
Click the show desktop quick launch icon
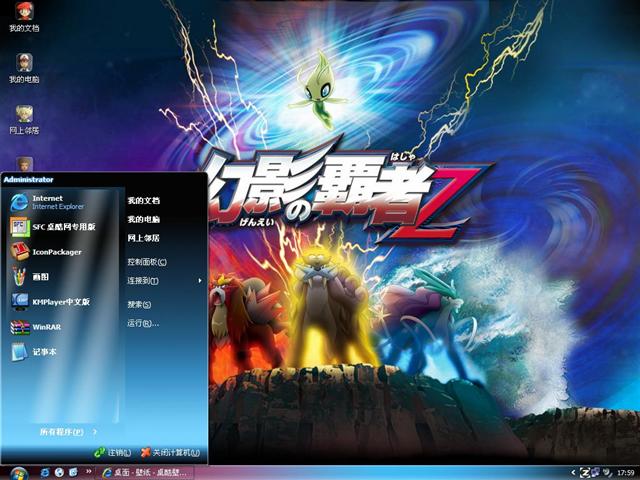(x=73, y=473)
